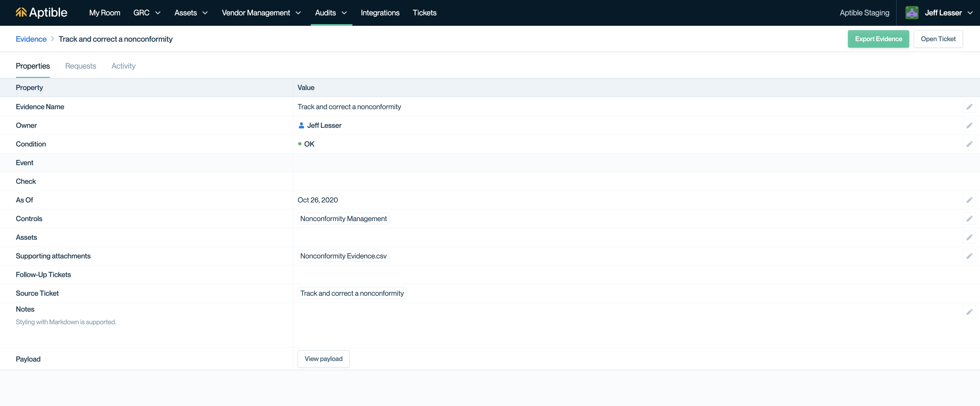Expand the GRC dropdown menu
The width and height of the screenshot is (980, 406).
click(147, 13)
